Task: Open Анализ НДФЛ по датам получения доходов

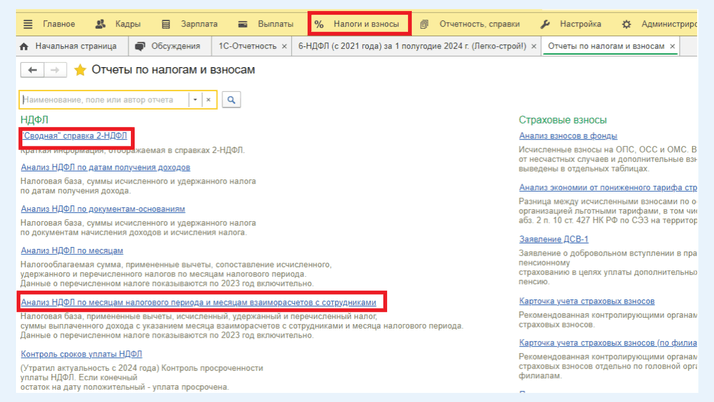Action: pyautogui.click(x=105, y=168)
